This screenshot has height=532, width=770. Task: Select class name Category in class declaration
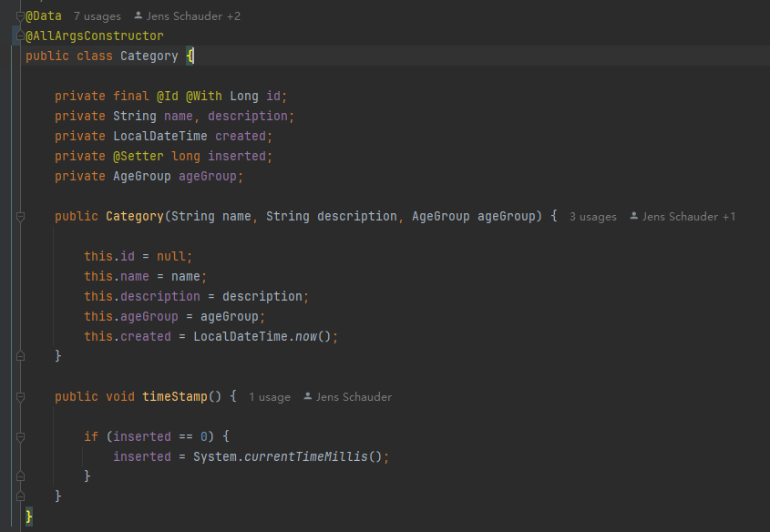pos(149,56)
